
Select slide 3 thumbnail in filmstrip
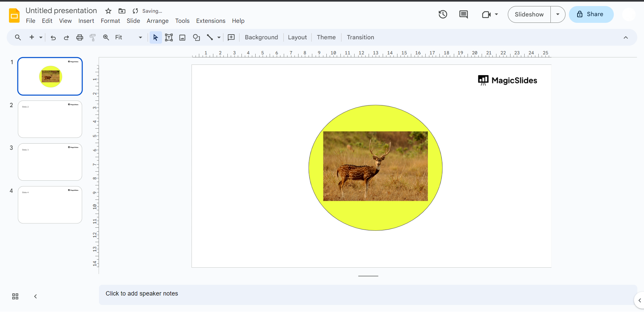click(x=50, y=162)
